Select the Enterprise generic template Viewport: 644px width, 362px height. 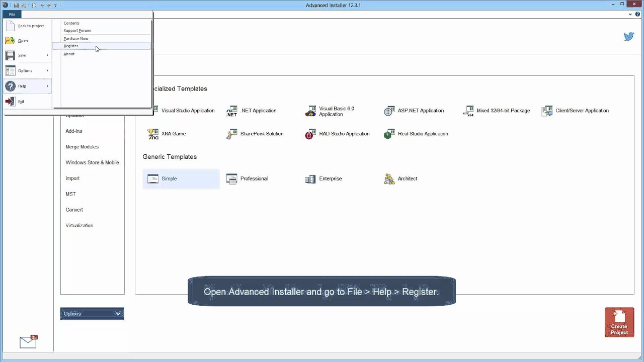pyautogui.click(x=324, y=179)
